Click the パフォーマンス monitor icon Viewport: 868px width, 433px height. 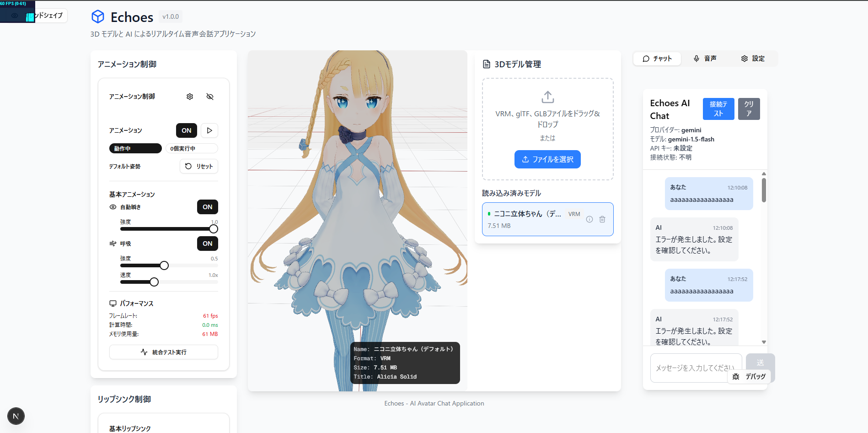click(113, 303)
